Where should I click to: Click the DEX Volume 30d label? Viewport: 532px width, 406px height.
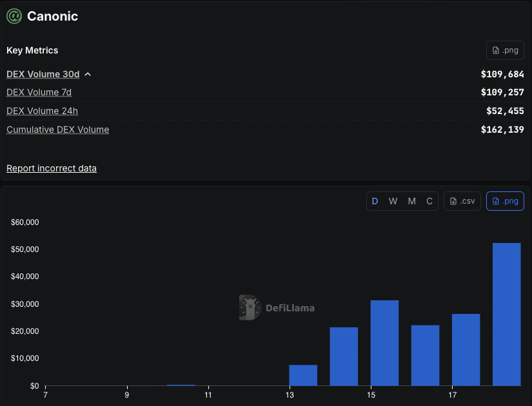click(43, 74)
